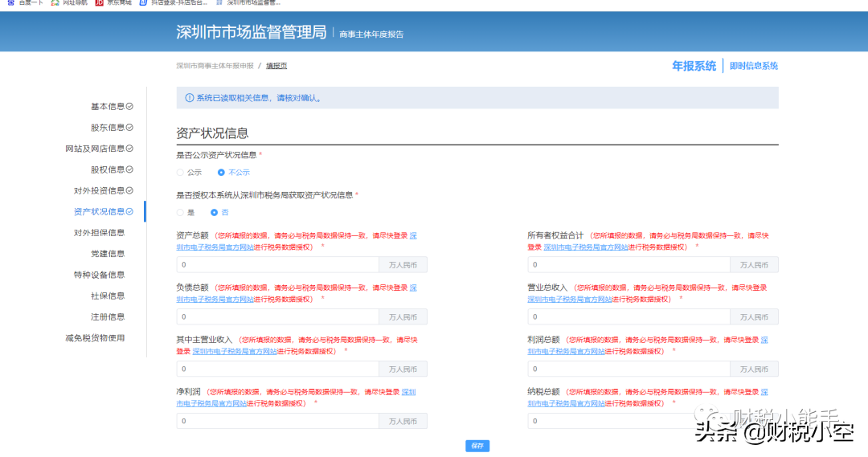Viewport: 868px width, 457px height.
Task: Click 商事主体年度报告 header subtitle
Action: 371,35
